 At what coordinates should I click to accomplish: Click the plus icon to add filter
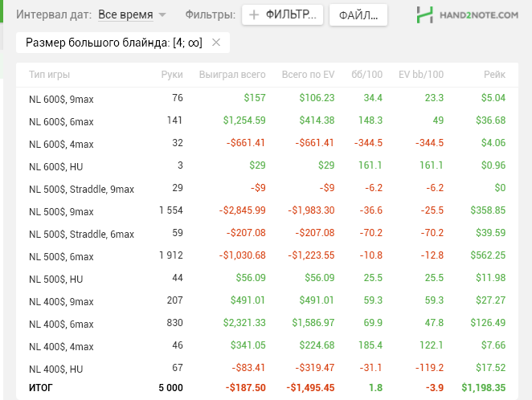point(254,15)
